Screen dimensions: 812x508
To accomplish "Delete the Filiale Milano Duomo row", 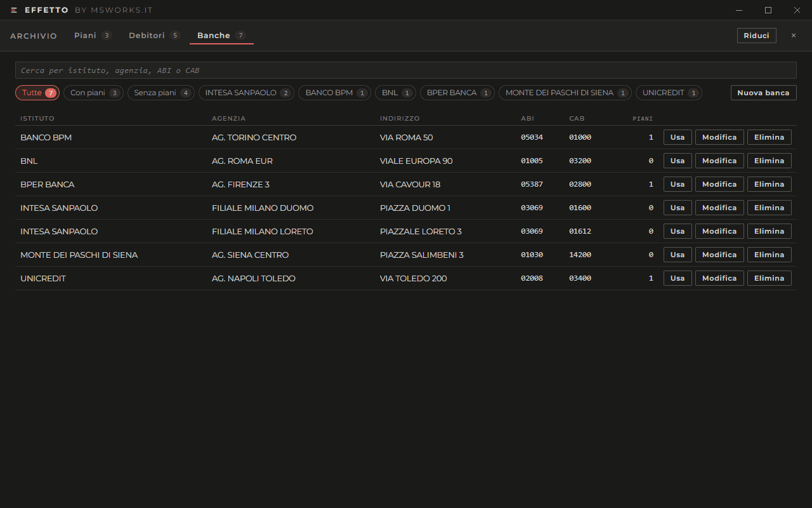I will (x=769, y=208).
